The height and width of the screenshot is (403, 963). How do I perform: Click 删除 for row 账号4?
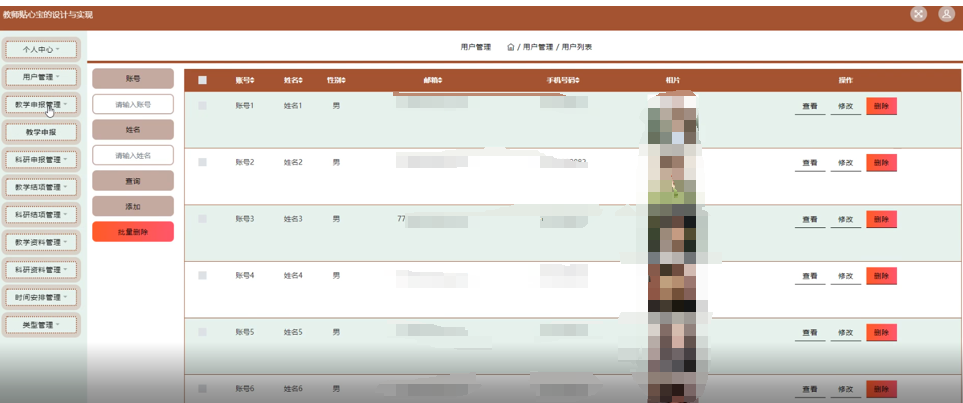(x=881, y=276)
